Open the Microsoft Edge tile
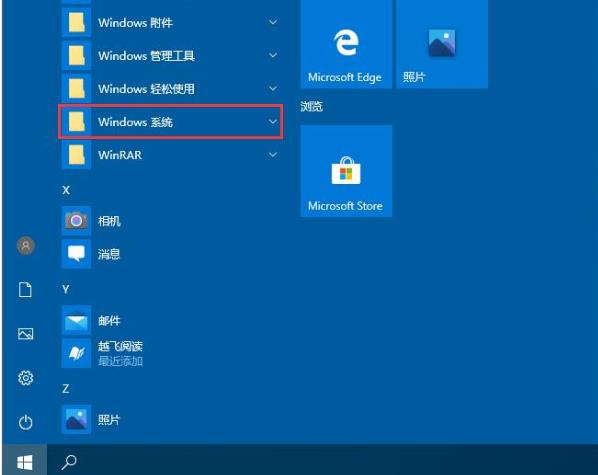The image size is (598, 475). [346, 44]
